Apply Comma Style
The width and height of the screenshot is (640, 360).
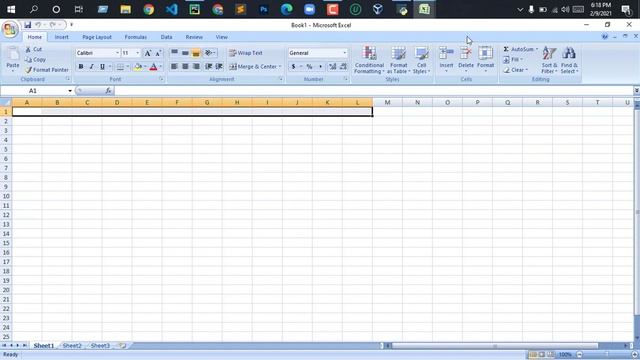[x=320, y=67]
